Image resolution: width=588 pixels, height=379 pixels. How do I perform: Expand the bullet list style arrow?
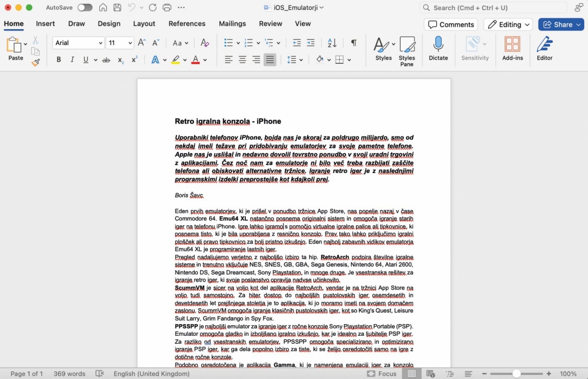(x=238, y=43)
